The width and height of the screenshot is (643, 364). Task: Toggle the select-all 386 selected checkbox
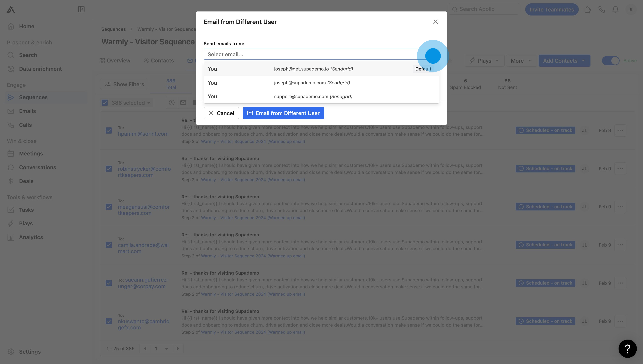click(x=105, y=103)
